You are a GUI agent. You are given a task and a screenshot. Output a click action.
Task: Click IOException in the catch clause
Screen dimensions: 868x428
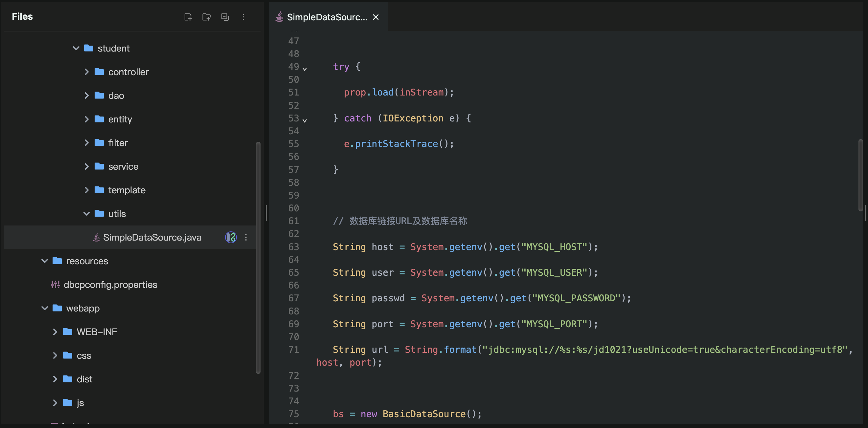click(x=413, y=118)
